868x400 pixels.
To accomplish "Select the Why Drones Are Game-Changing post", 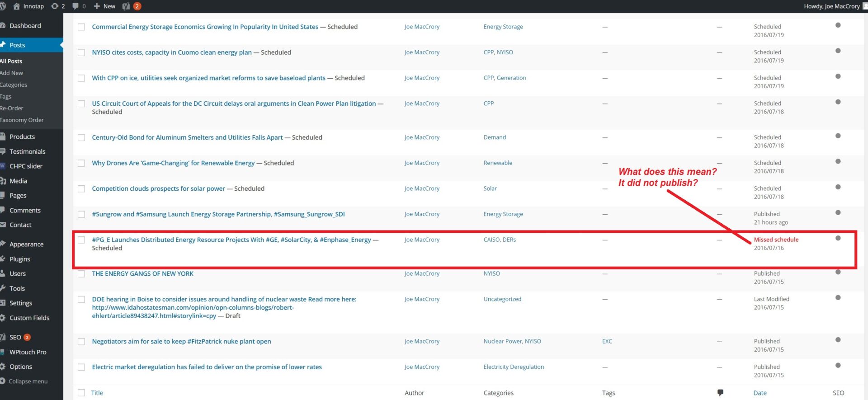I will [x=81, y=163].
